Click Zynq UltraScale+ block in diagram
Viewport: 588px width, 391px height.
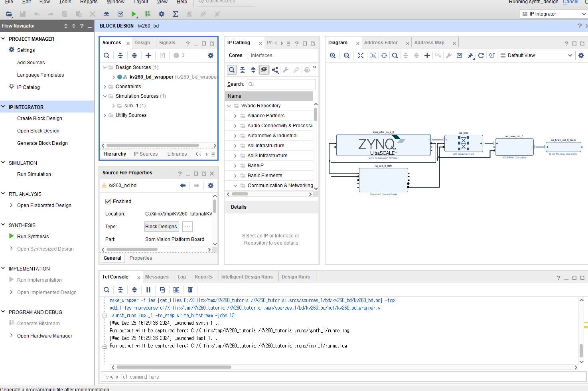[383, 145]
